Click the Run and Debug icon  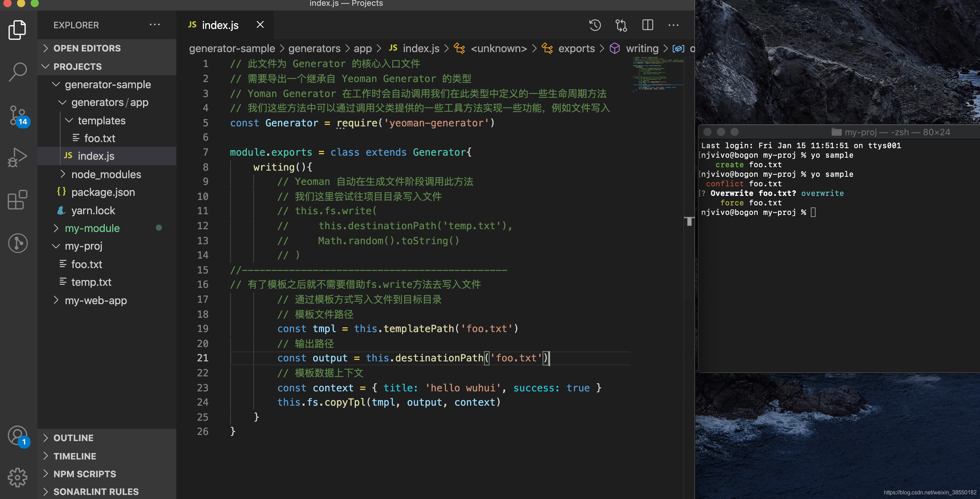click(17, 157)
